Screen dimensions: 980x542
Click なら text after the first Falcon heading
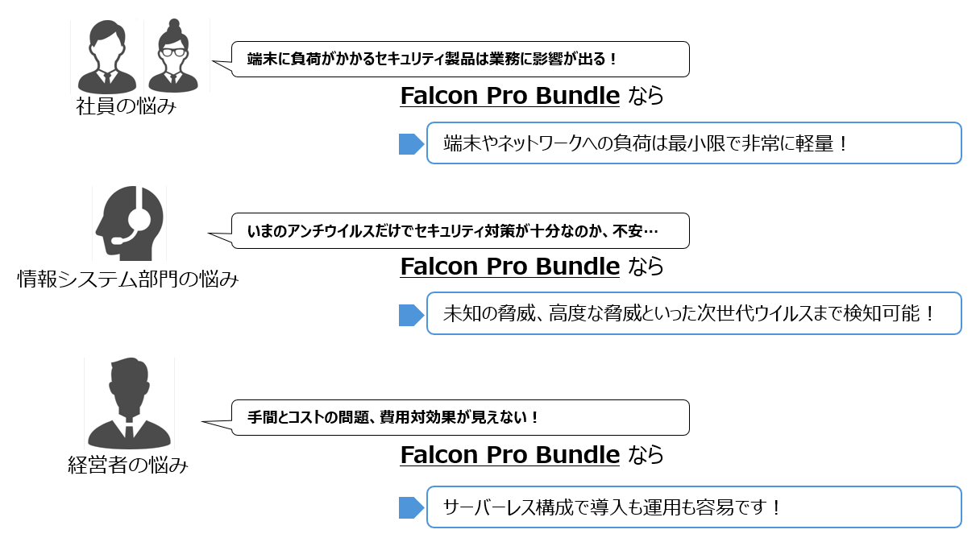646,96
